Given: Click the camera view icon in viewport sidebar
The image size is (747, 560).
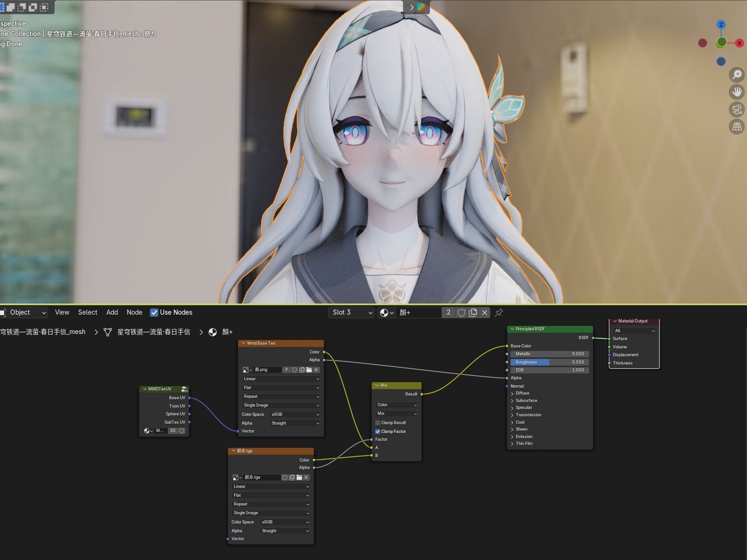Looking at the screenshot, I should (735, 110).
